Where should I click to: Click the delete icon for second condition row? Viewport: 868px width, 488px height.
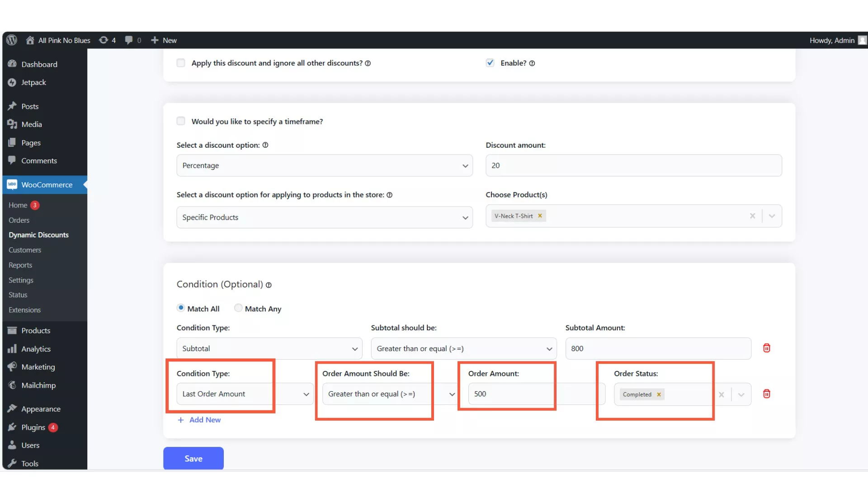(x=767, y=394)
